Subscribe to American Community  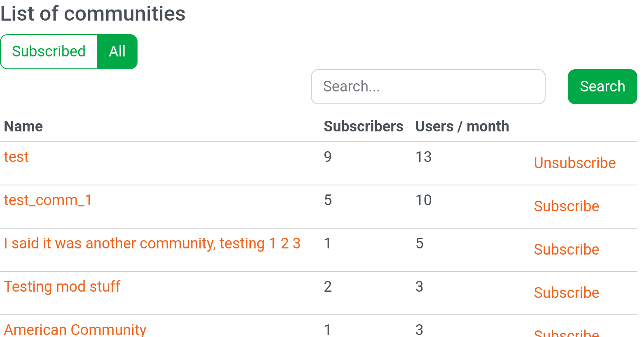pos(566,333)
